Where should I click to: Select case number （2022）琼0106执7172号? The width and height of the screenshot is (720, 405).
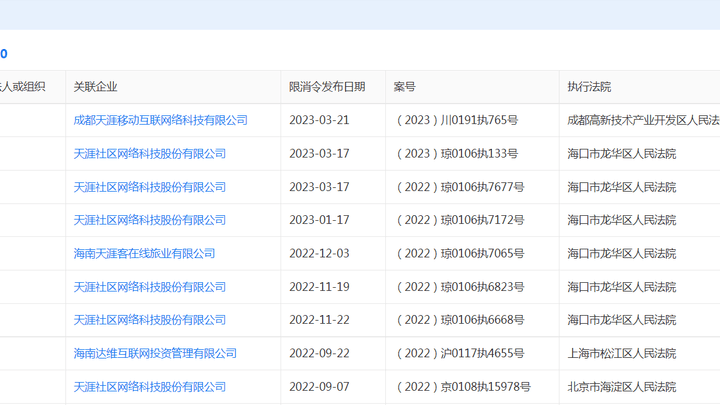pos(459,220)
